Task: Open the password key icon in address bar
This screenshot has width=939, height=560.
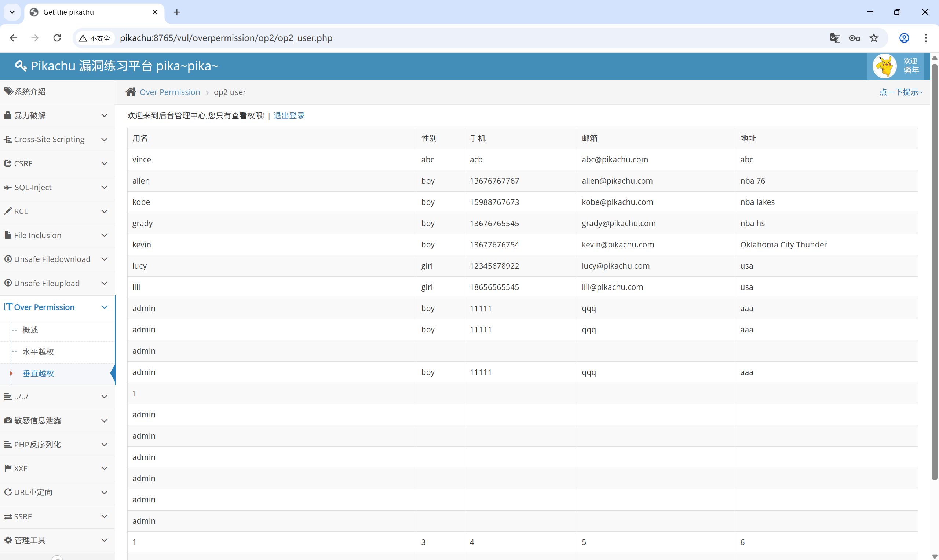Action: (854, 38)
